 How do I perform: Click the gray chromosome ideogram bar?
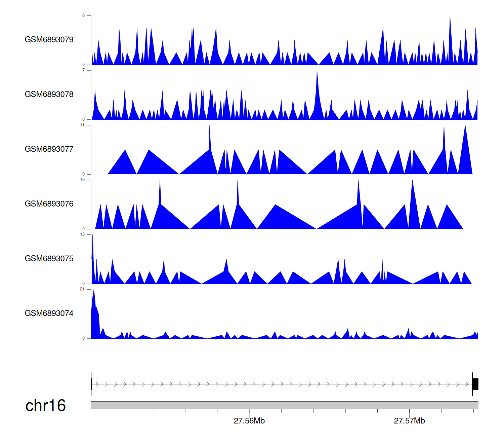pyautogui.click(x=284, y=405)
